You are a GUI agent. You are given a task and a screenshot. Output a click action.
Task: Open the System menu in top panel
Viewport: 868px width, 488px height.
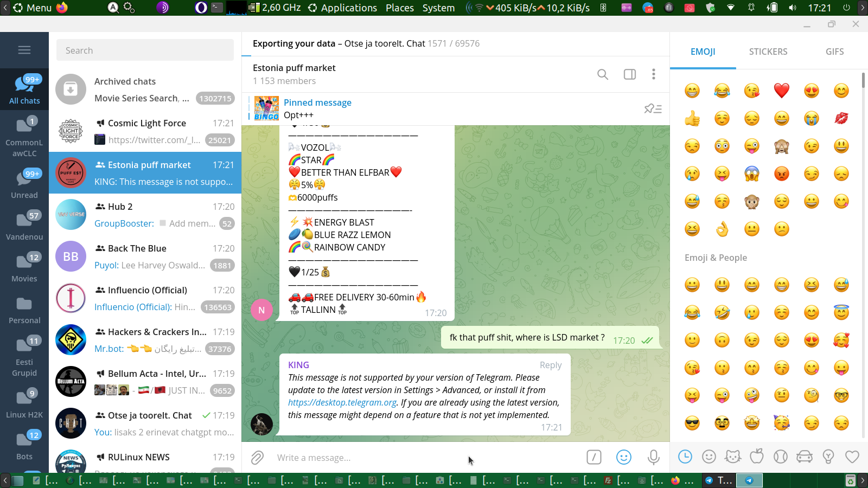(x=439, y=8)
